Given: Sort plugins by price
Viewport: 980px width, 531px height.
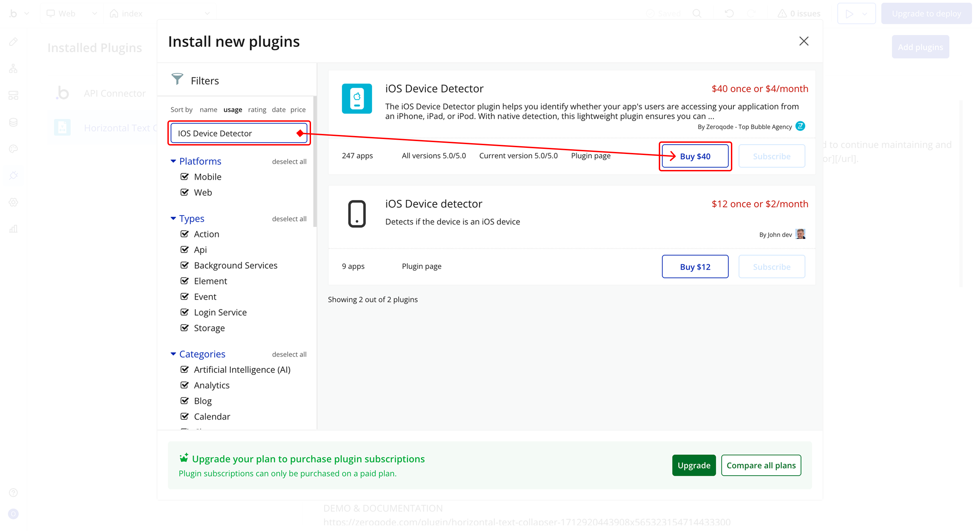Looking at the screenshot, I should 298,109.
